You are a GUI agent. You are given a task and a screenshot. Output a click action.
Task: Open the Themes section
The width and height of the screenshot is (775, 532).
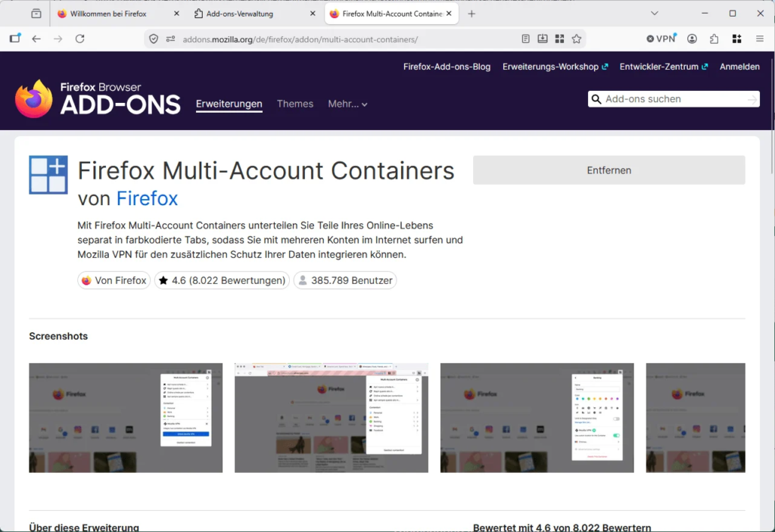coord(295,104)
